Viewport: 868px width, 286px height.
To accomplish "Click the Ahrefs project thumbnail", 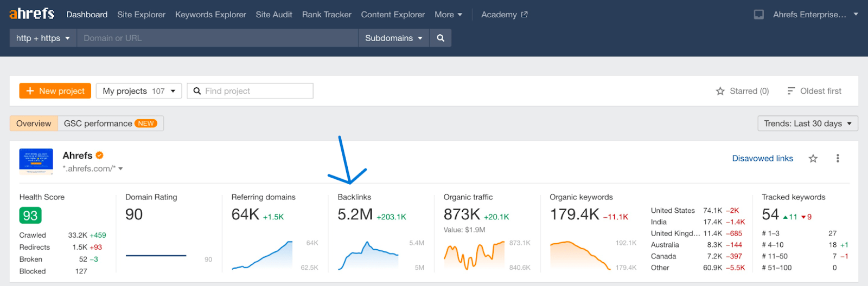I will [x=36, y=161].
